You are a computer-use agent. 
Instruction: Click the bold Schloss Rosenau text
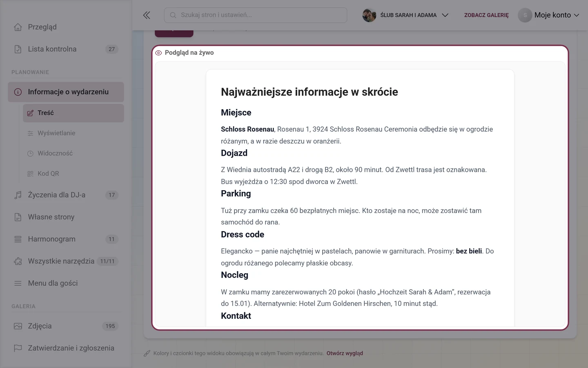pos(247,129)
